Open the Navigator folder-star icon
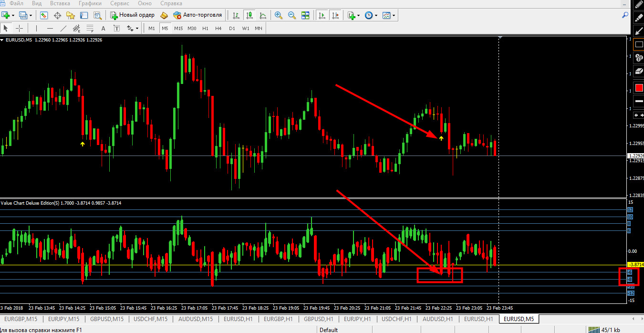644x333 pixels. 71,15
